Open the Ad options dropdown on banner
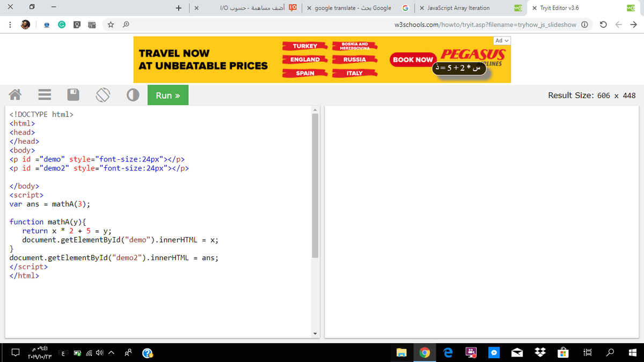Screen dimensions: 644x362 (502, 41)
